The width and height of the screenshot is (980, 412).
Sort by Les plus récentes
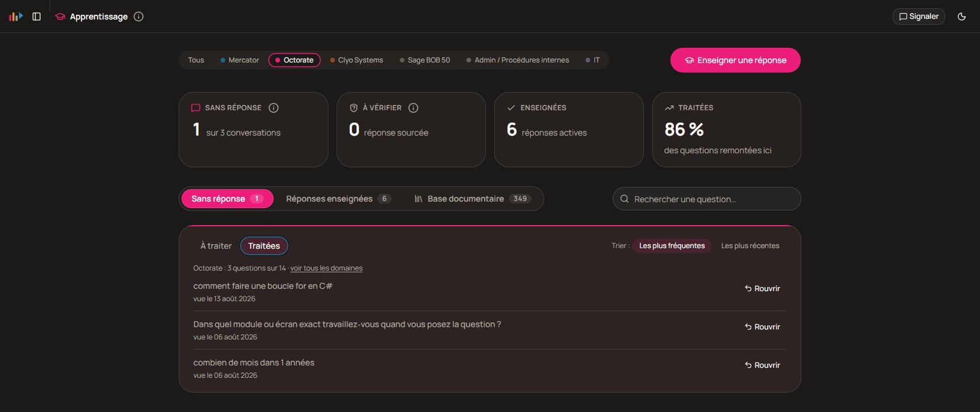point(750,246)
